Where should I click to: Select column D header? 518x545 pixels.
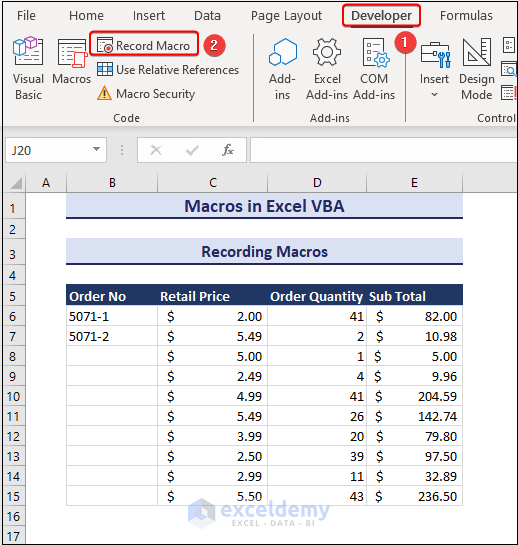click(317, 183)
